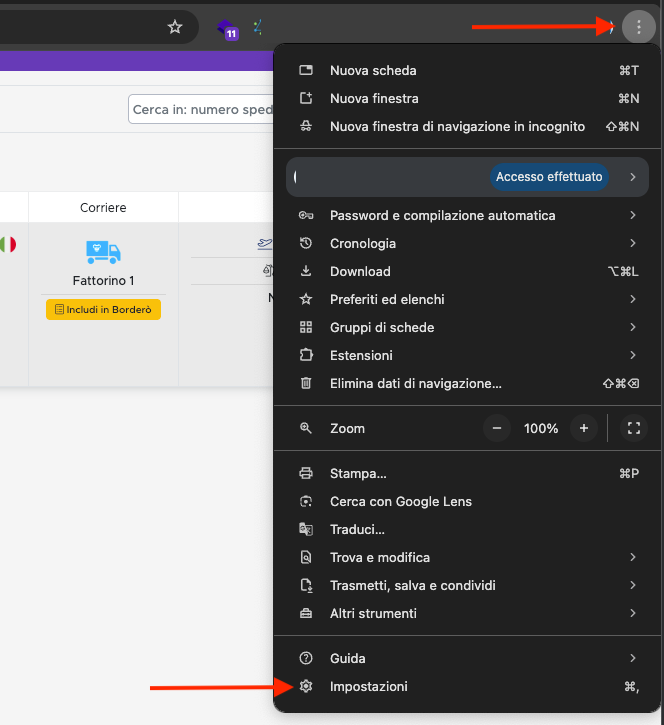Enter full screen mode from Zoom row
The height and width of the screenshot is (725, 664).
pyautogui.click(x=633, y=428)
